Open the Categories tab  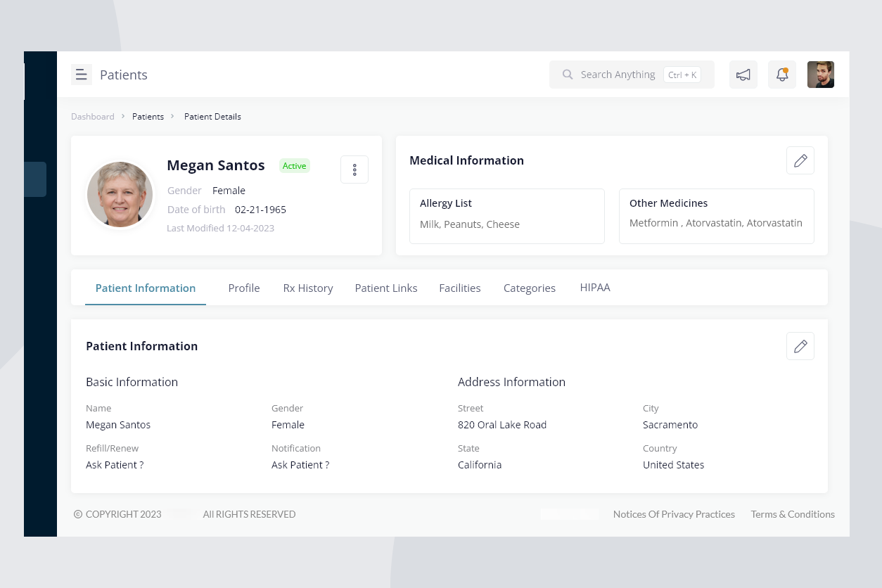pyautogui.click(x=530, y=288)
